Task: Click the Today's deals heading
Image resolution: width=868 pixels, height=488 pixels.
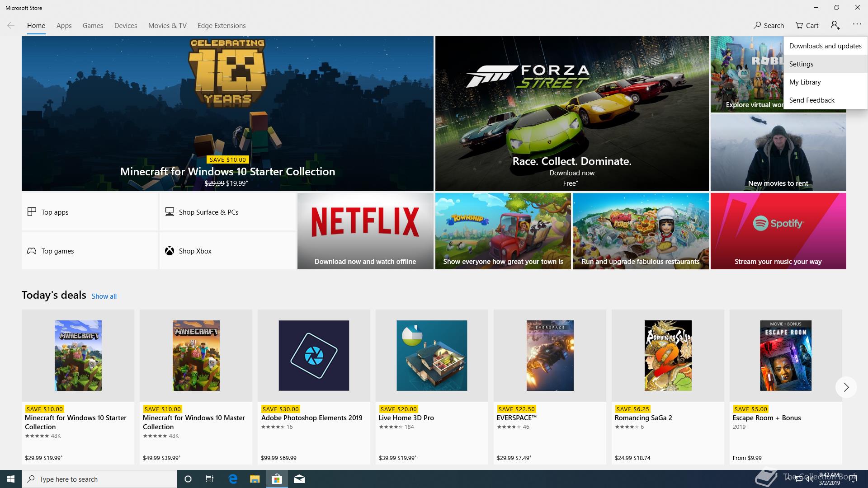Action: point(54,295)
